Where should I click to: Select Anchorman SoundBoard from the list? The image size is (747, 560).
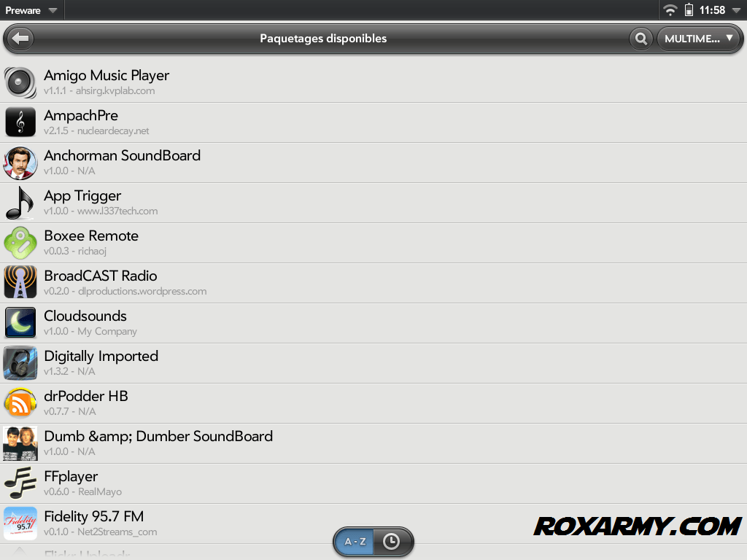[373, 163]
